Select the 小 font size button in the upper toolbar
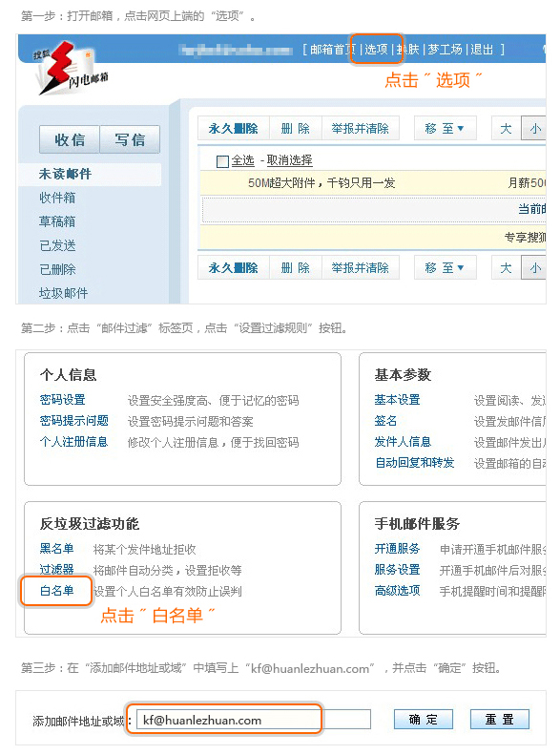Screen dimensions: 560x755 coord(534,129)
